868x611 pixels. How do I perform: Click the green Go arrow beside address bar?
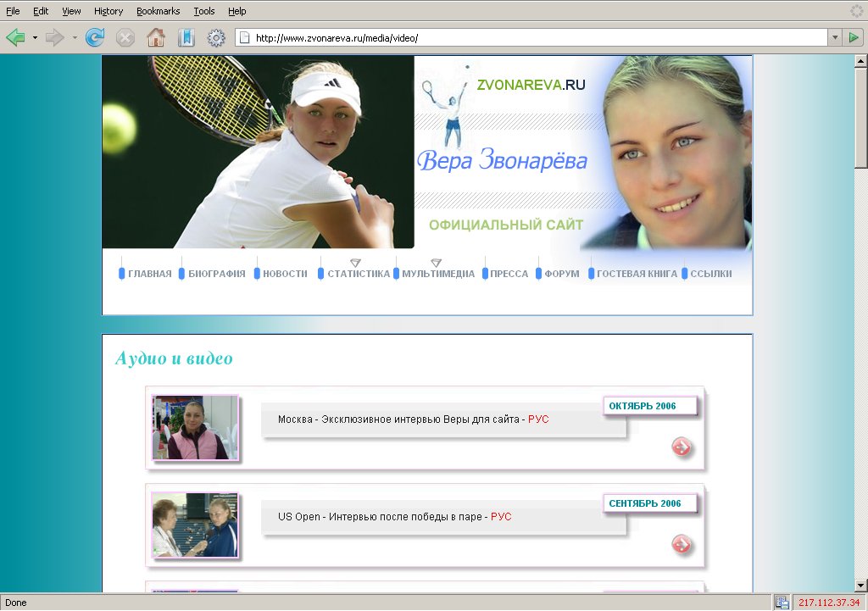coord(854,37)
